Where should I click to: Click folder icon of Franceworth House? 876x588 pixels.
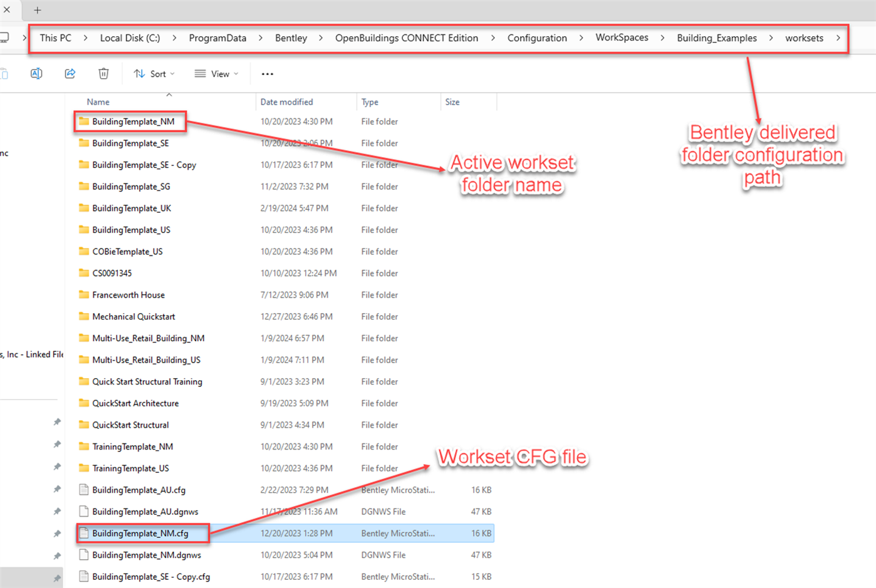click(x=84, y=295)
